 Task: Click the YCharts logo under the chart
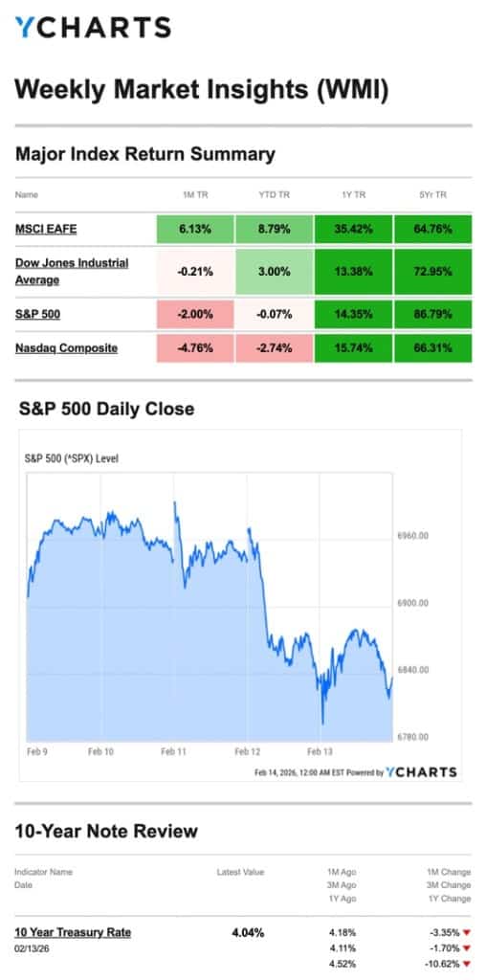pyautogui.click(x=421, y=772)
